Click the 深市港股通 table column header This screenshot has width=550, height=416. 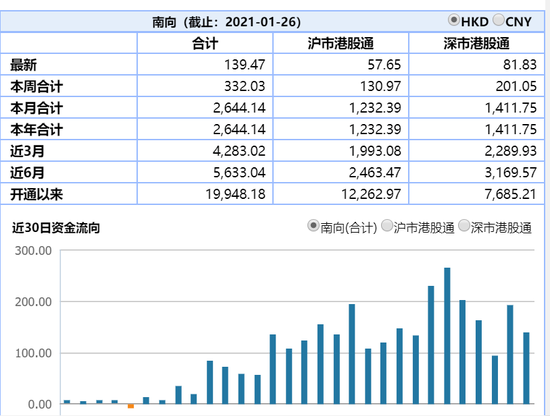click(476, 43)
